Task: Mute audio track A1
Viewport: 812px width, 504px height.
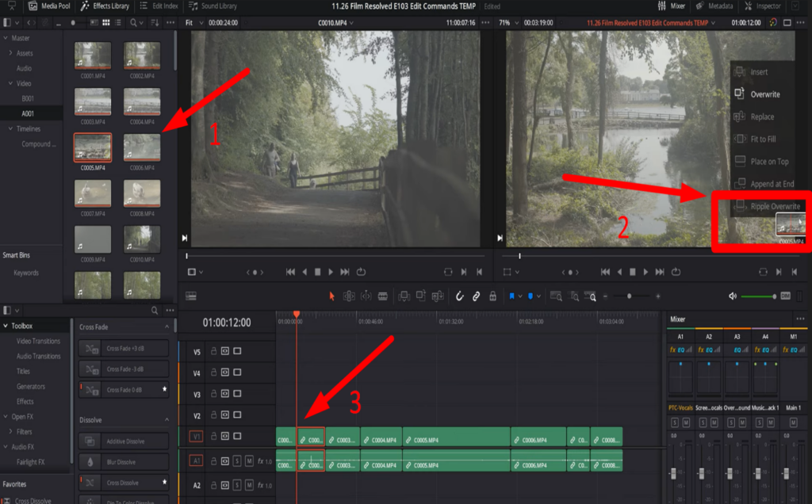Action: [249, 460]
